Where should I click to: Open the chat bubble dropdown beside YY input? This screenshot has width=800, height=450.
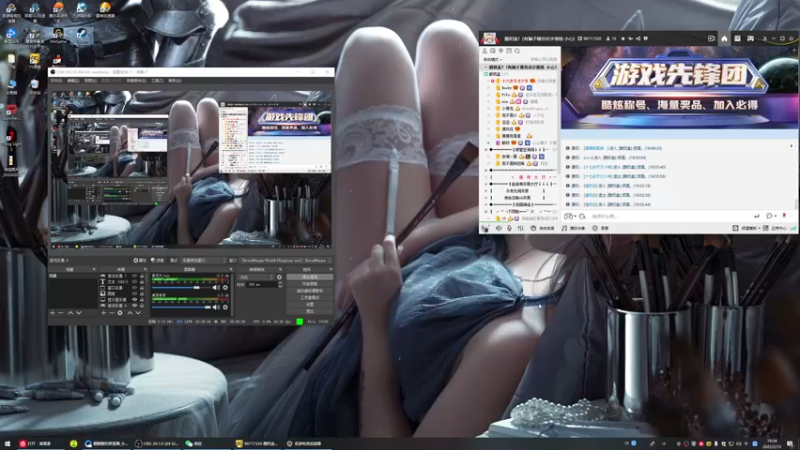point(770,216)
